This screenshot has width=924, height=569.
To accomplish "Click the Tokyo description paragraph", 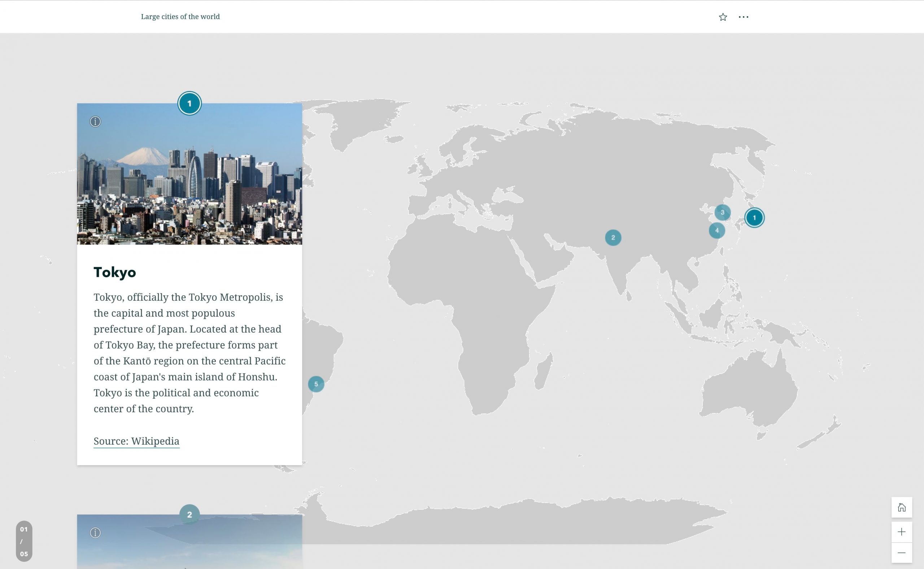I will tap(189, 353).
